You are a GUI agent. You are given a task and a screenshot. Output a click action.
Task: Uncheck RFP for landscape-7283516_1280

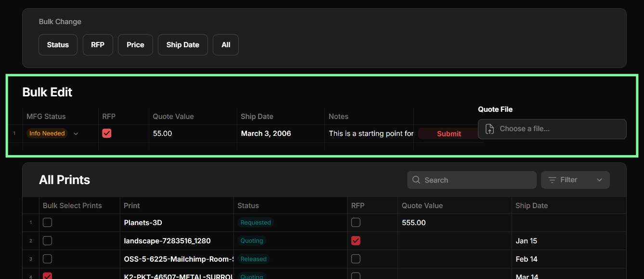(x=356, y=240)
